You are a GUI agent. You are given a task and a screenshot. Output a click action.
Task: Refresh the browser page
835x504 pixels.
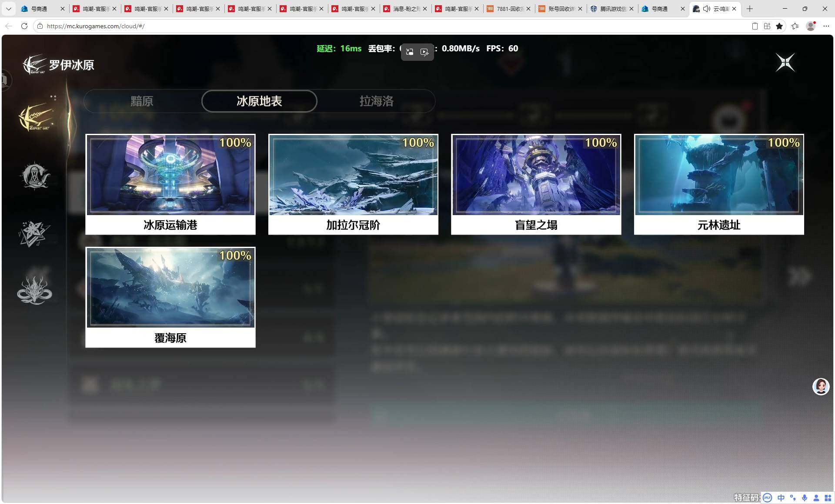pyautogui.click(x=24, y=26)
